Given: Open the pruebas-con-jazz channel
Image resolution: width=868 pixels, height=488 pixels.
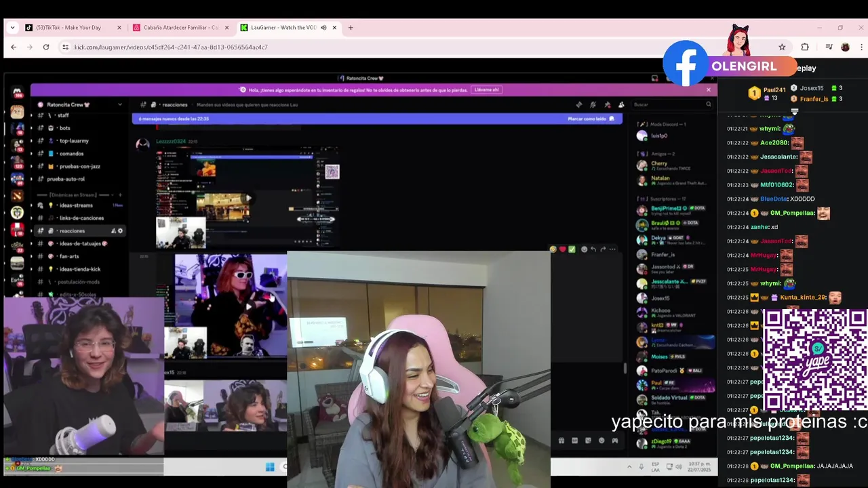Looking at the screenshot, I should [79, 166].
